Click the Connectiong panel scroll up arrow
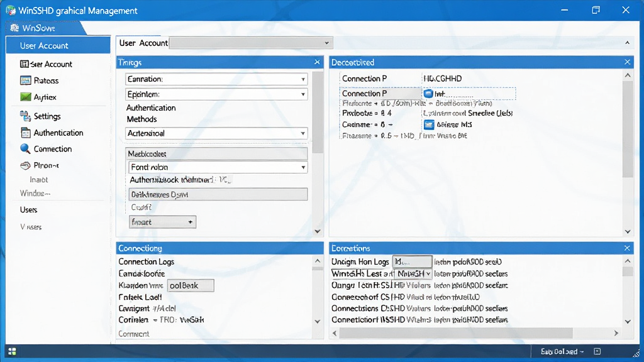The height and width of the screenshot is (362, 644). coord(318,261)
